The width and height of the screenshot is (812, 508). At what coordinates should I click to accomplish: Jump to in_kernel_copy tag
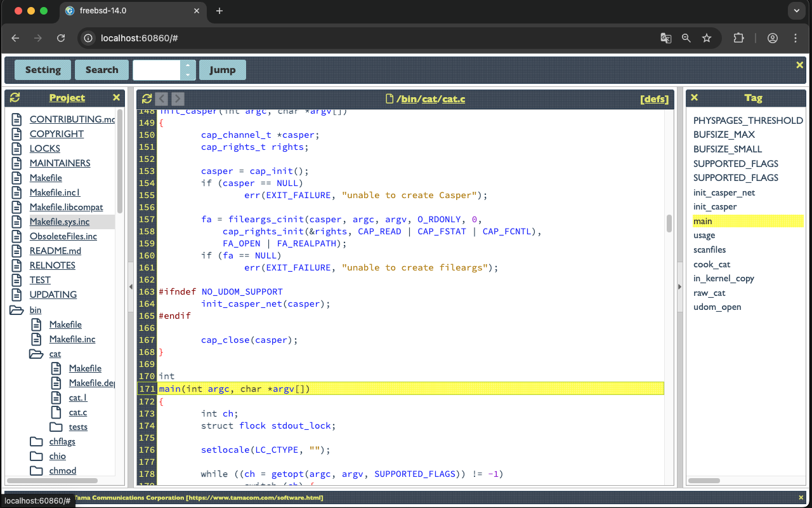[x=724, y=279]
